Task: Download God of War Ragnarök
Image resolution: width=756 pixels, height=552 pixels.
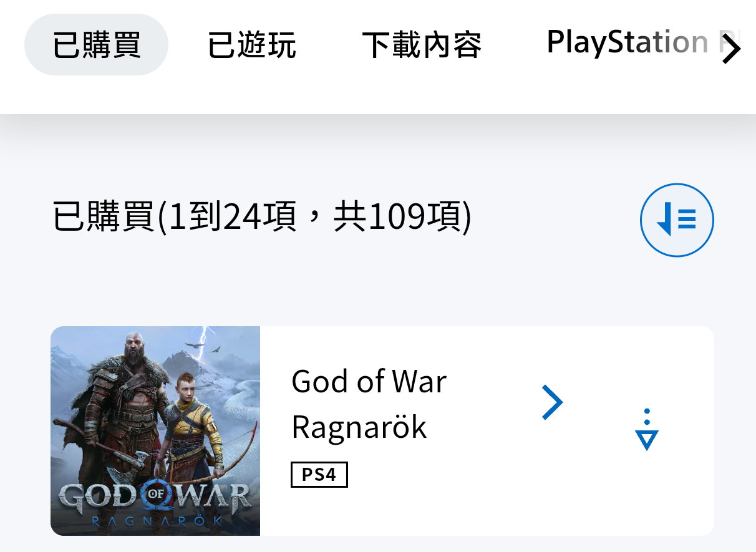Action: coord(647,430)
